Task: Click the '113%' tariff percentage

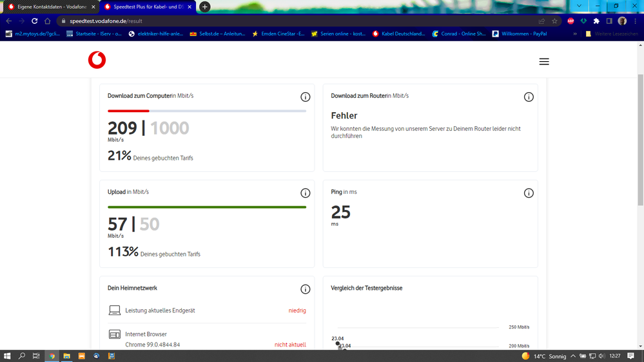Action: pyautogui.click(x=122, y=252)
